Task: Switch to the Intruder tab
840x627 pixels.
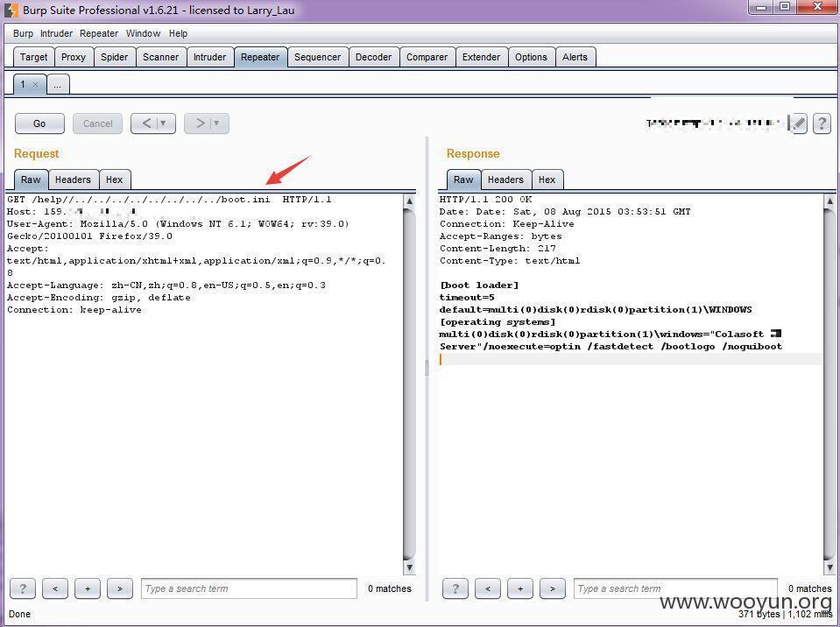Action: [209, 57]
